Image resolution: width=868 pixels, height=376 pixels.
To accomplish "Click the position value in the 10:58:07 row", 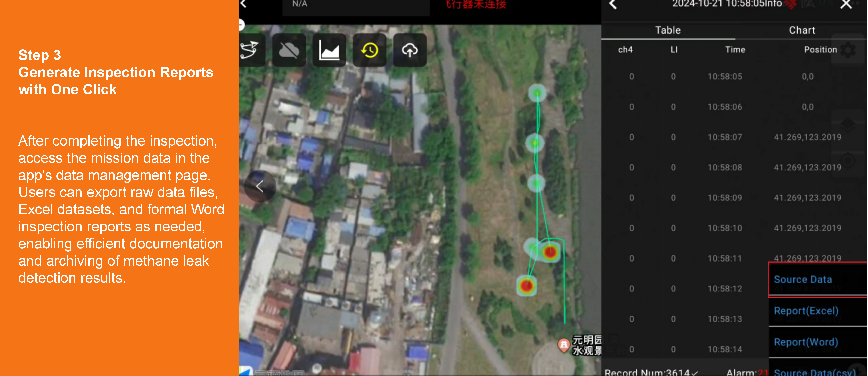I will coord(807,137).
